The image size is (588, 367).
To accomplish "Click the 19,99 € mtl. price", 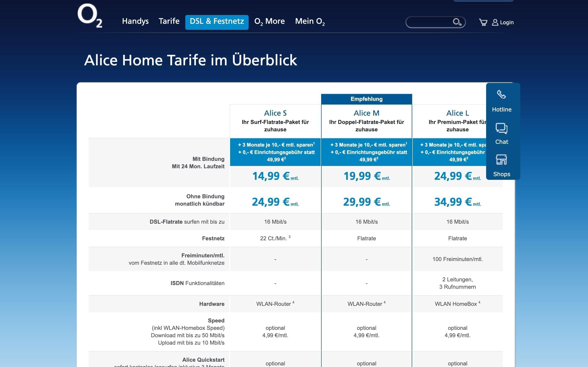I will click(x=366, y=176).
